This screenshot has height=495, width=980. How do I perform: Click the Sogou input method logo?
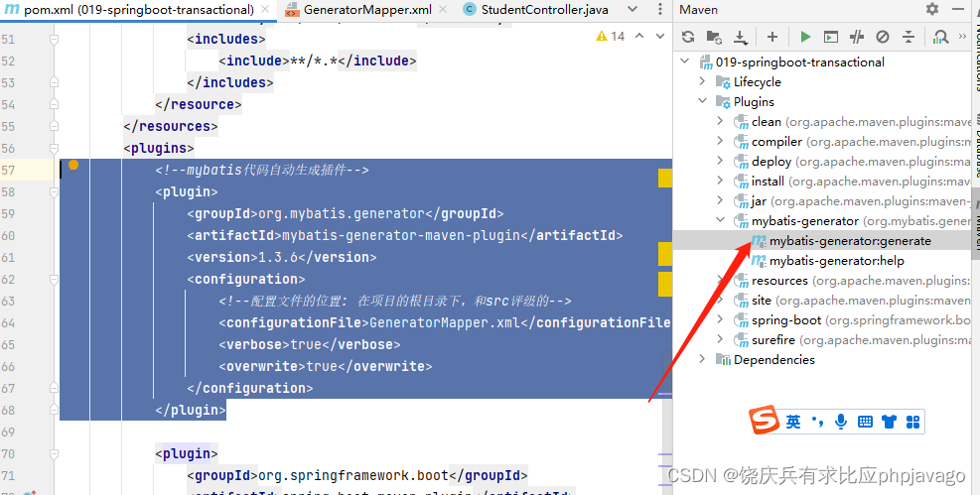(x=764, y=420)
